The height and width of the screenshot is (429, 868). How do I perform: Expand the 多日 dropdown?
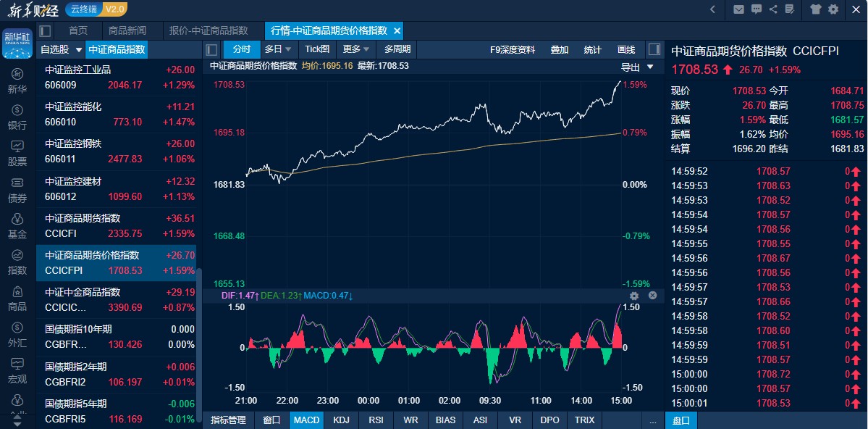click(x=288, y=49)
